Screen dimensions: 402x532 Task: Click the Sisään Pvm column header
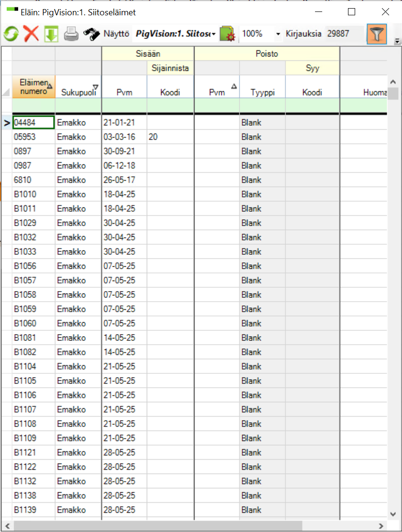pyautogui.click(x=124, y=87)
